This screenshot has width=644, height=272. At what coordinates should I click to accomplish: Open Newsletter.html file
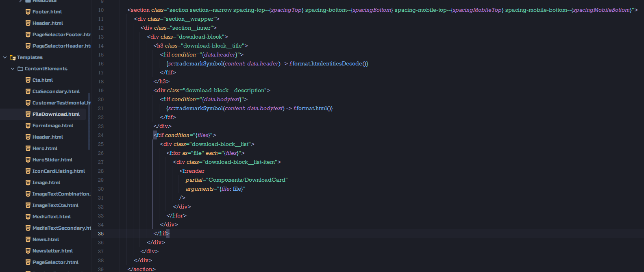point(52,251)
